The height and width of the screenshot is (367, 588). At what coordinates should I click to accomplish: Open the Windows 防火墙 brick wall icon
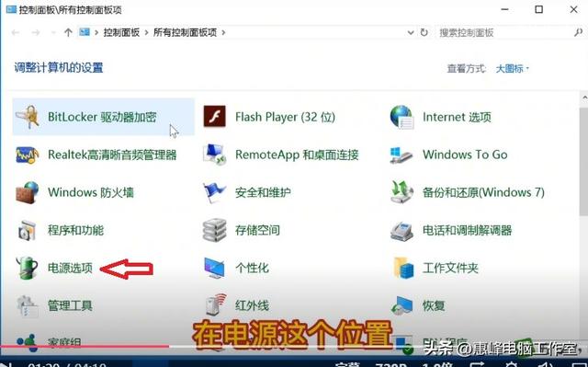[x=28, y=192]
